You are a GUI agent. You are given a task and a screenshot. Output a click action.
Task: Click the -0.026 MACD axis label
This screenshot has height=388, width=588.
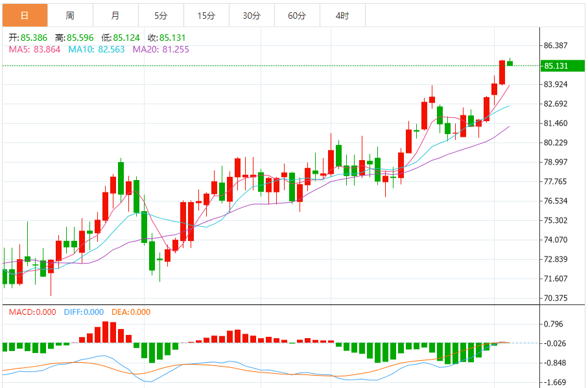[x=554, y=343]
